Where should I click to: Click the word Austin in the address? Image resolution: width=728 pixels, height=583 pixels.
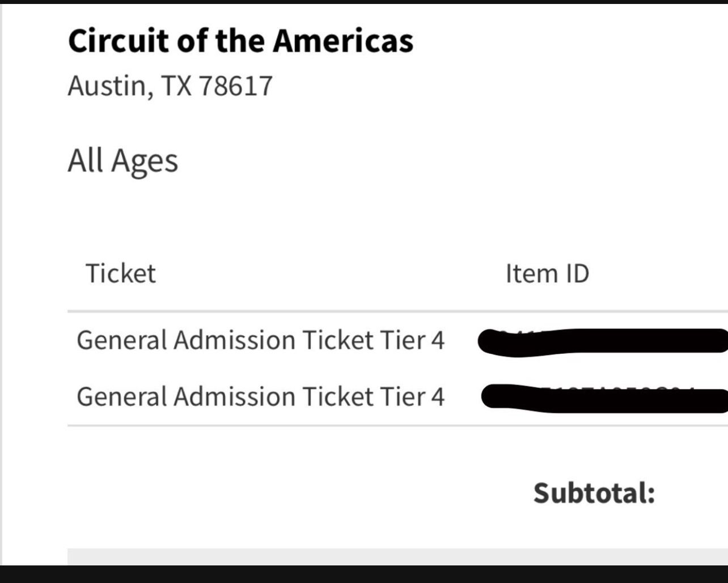coord(107,86)
